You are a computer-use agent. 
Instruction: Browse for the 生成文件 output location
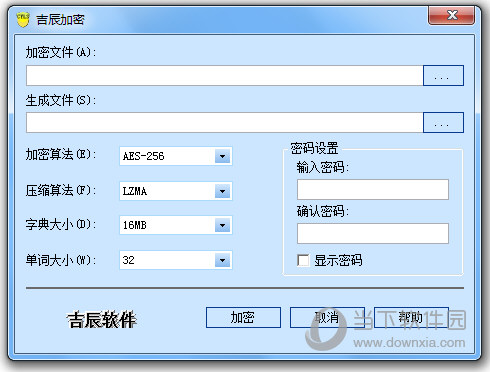[443, 123]
